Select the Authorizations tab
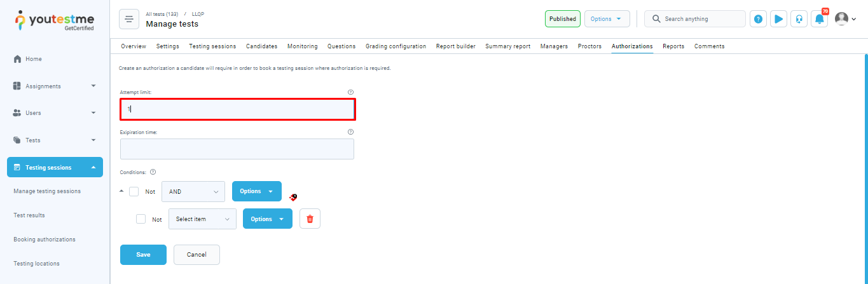This screenshot has width=868, height=284. 632,46
